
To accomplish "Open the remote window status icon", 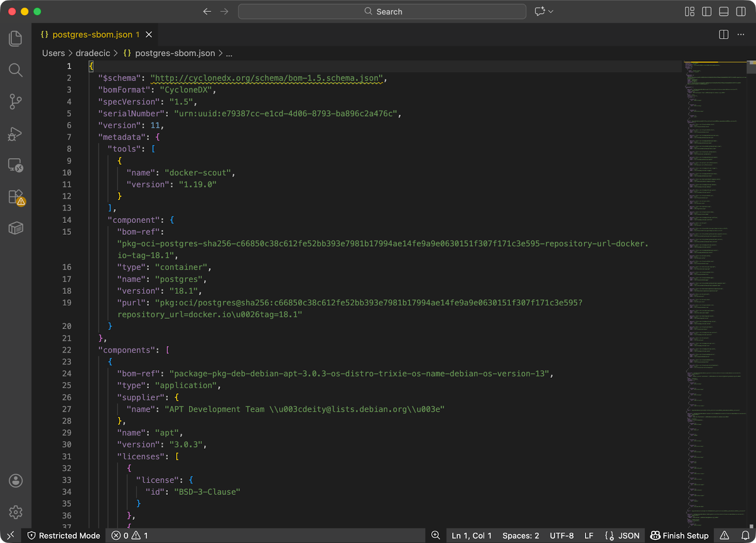I will coord(10,535).
